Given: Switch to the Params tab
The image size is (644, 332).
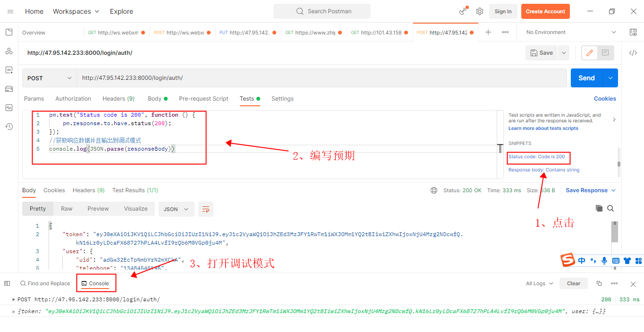Looking at the screenshot, I should point(34,99).
